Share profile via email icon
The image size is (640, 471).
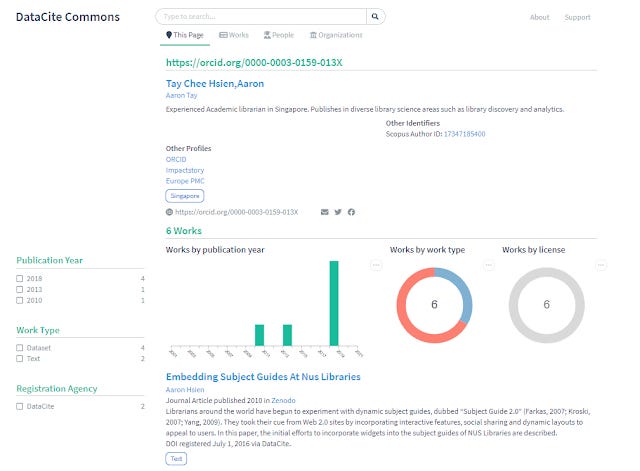coord(324,212)
